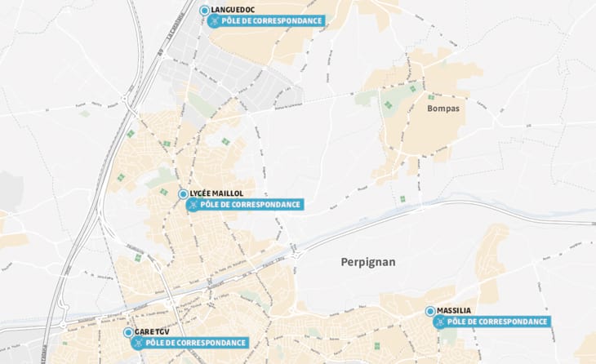Click the LANGUEDOC stop name label
Screen dimensions: 596x364
tap(233, 10)
